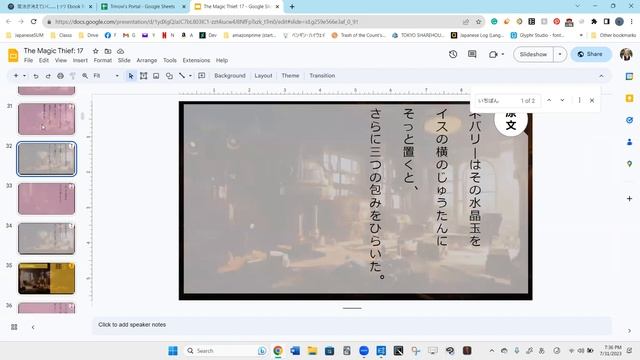Insert a shape icon
Screen dimensions: 640x360
169,76
